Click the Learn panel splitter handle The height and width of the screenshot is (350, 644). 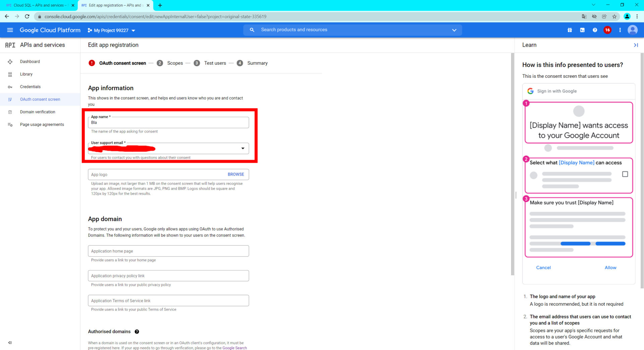(x=516, y=195)
